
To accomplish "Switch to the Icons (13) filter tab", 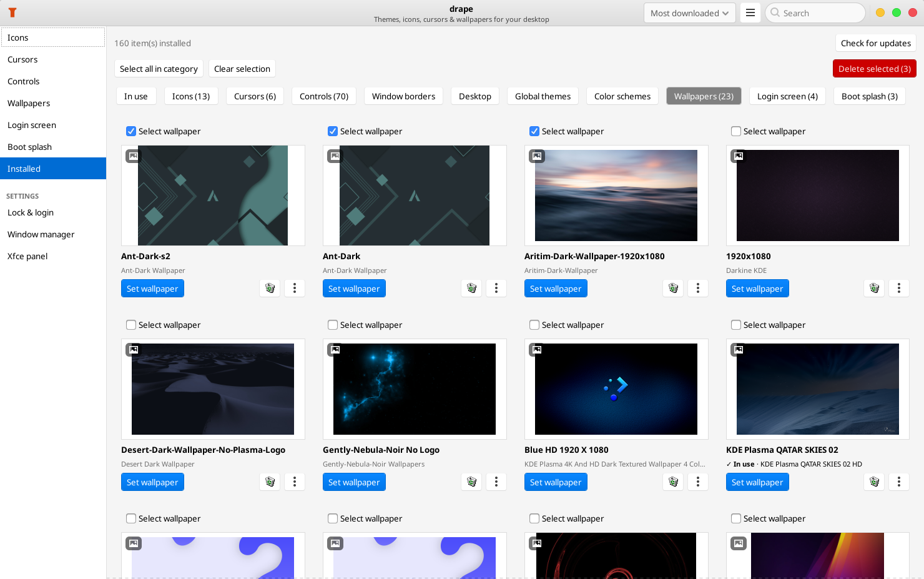I will [x=191, y=96].
